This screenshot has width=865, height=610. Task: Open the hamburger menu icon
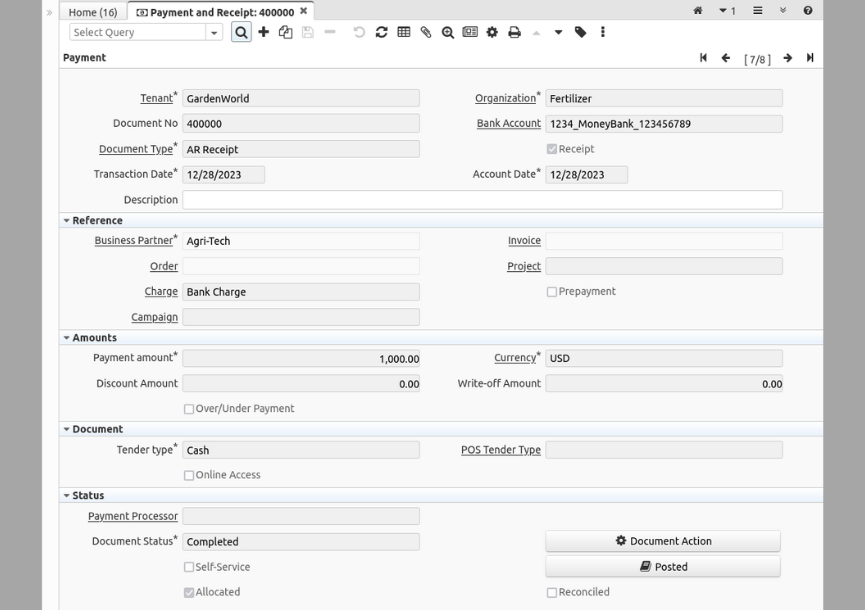point(758,10)
